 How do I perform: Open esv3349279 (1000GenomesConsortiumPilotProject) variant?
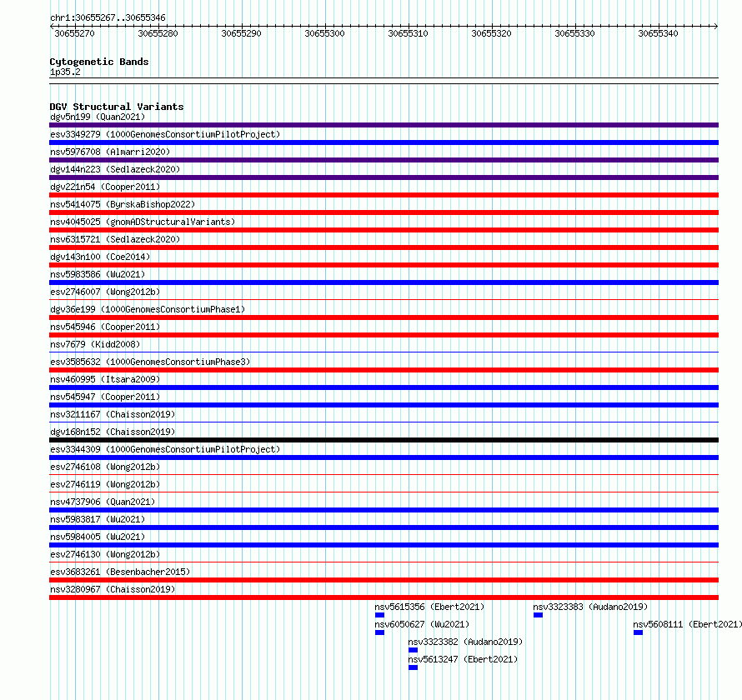coord(165,134)
